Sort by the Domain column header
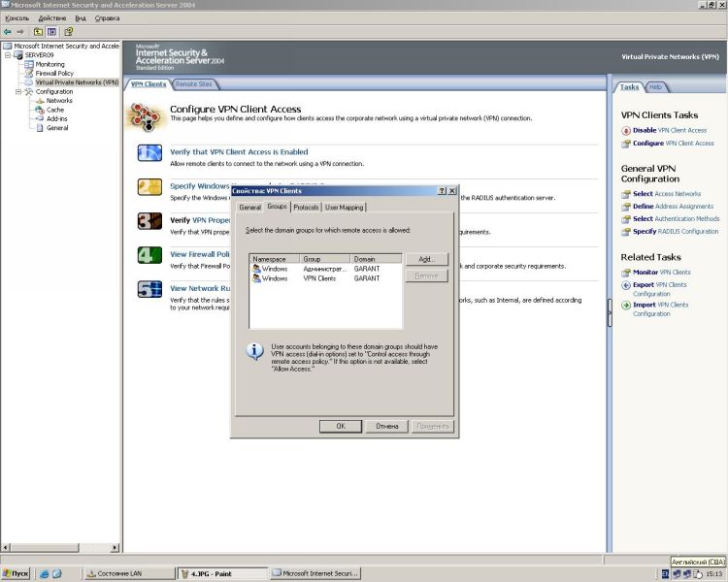 376,259
